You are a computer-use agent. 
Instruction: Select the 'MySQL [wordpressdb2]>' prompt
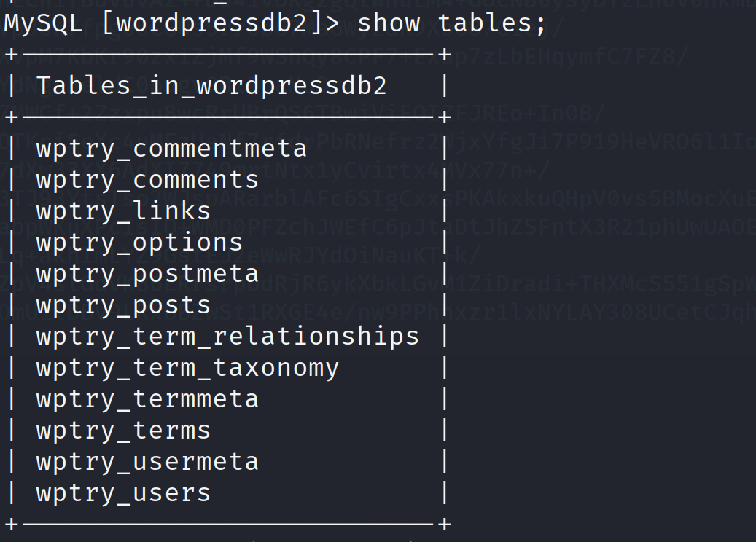(171, 23)
